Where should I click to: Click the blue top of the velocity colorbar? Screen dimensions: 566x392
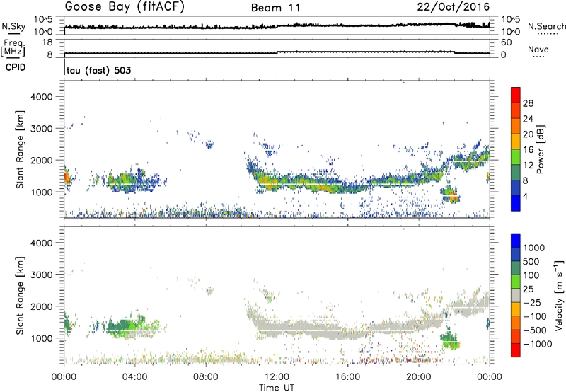(516, 241)
